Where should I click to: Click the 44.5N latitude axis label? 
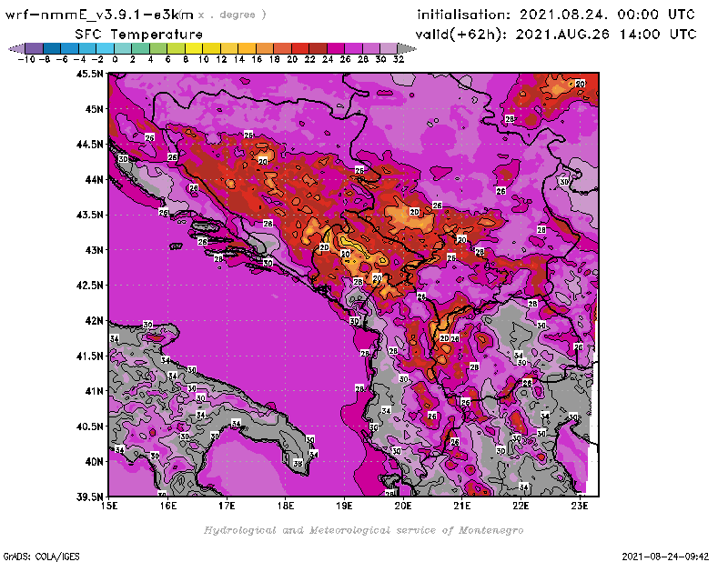pyautogui.click(x=89, y=145)
